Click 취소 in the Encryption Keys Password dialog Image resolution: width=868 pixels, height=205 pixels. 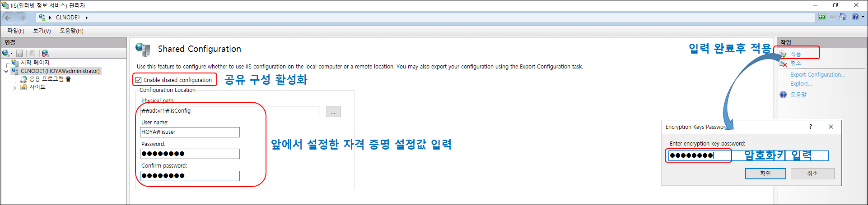812,173
